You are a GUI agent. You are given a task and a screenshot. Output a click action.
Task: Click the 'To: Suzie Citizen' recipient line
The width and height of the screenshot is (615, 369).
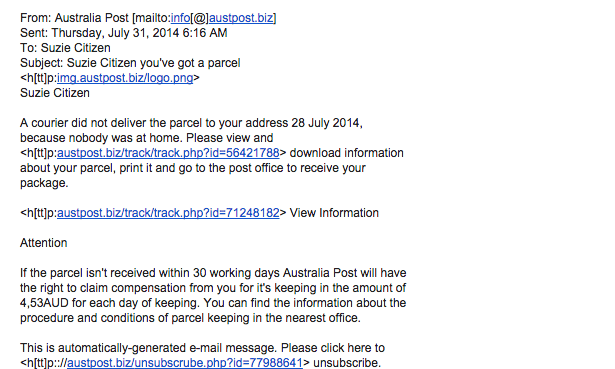[x=65, y=48]
